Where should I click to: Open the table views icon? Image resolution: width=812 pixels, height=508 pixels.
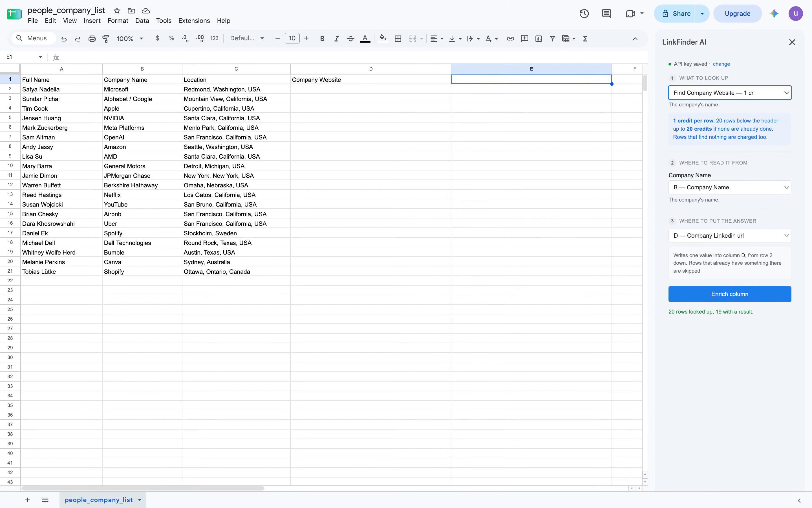tap(566, 39)
